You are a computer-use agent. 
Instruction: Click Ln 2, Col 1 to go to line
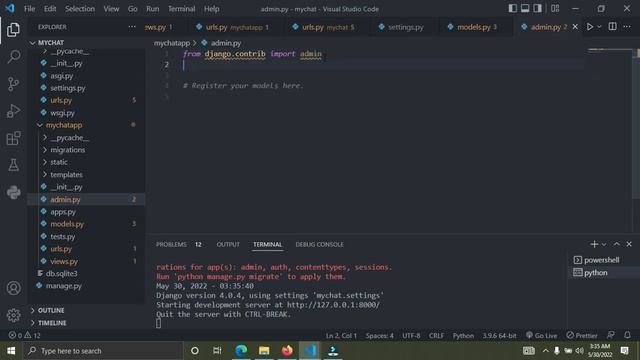click(x=341, y=335)
